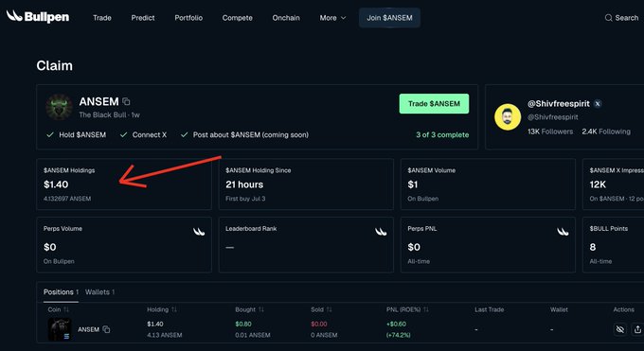The height and width of the screenshot is (351, 644).
Task: Switch to the Positions tab
Action: pyautogui.click(x=61, y=292)
